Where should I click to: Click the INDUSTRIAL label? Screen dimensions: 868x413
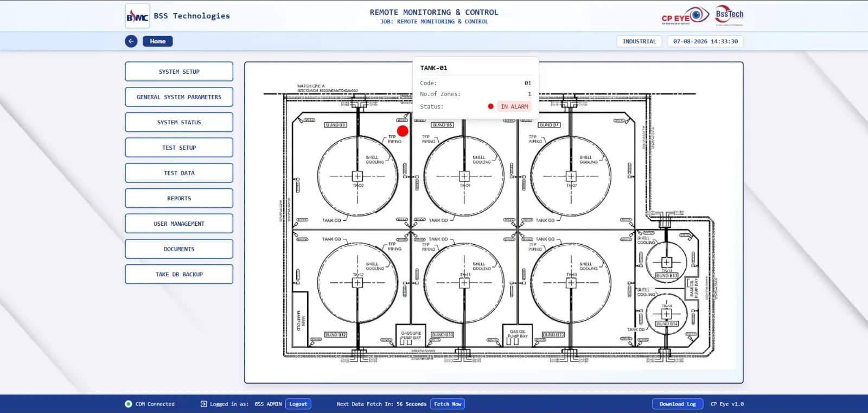[639, 41]
